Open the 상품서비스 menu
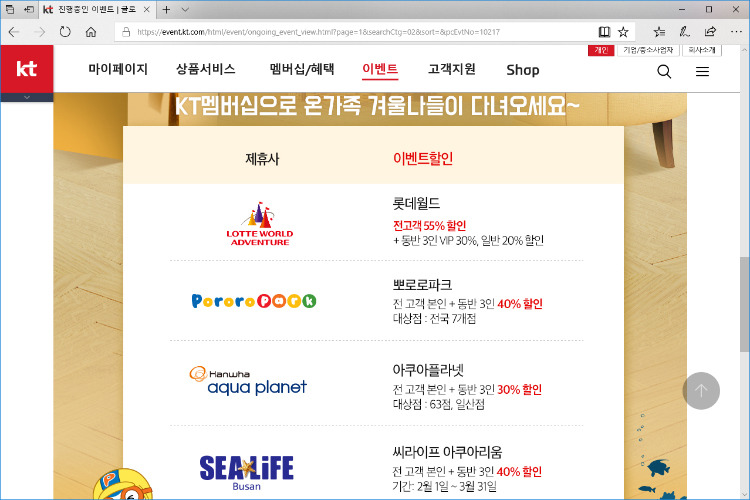Viewport: 750px width, 500px height. 206,69
